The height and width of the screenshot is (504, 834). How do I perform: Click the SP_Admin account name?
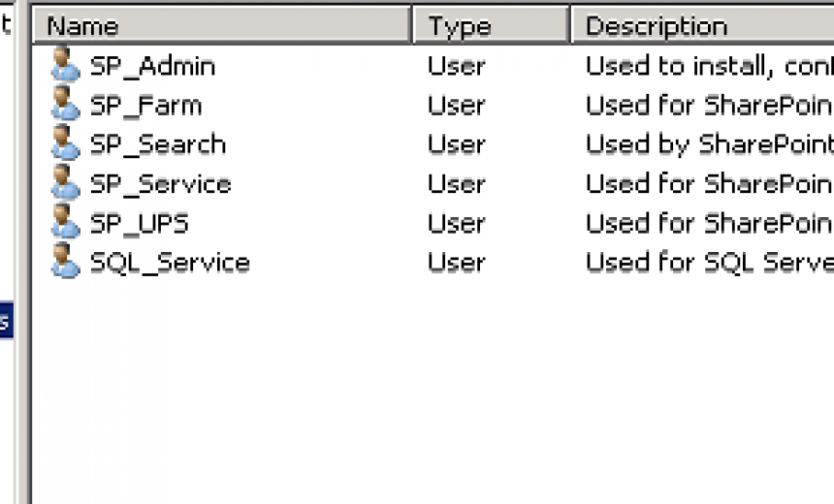coord(152,67)
